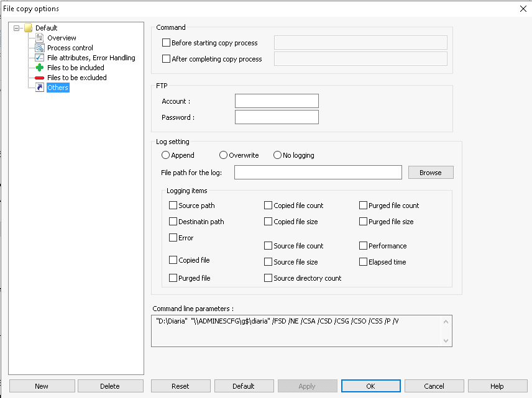
Task: Select the Overwrite log radio button
Action: click(223, 155)
